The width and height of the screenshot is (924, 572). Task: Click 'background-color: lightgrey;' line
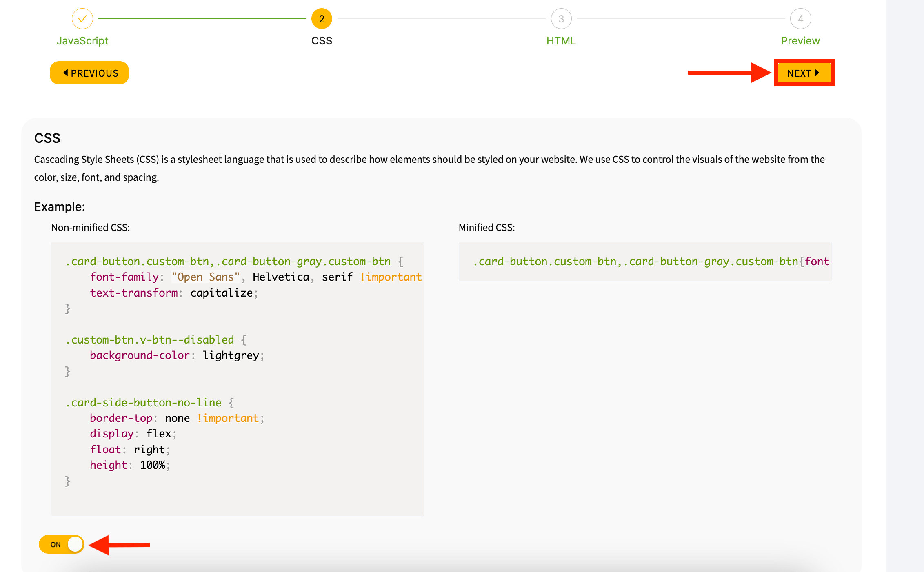tap(177, 355)
